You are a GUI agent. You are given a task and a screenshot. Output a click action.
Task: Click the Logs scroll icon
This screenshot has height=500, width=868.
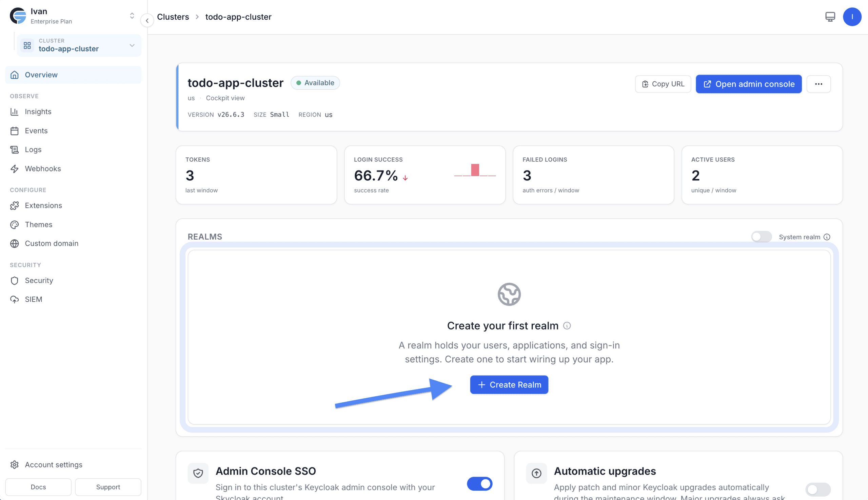coord(15,149)
